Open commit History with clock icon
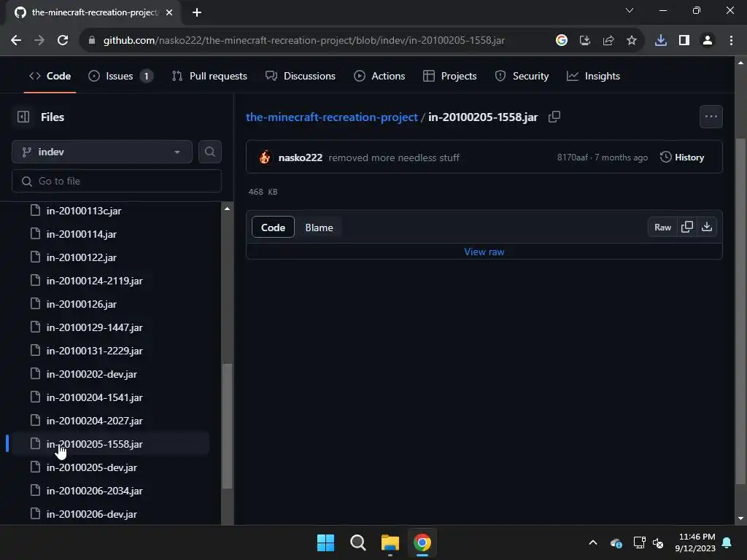The height and width of the screenshot is (560, 747). click(x=682, y=157)
